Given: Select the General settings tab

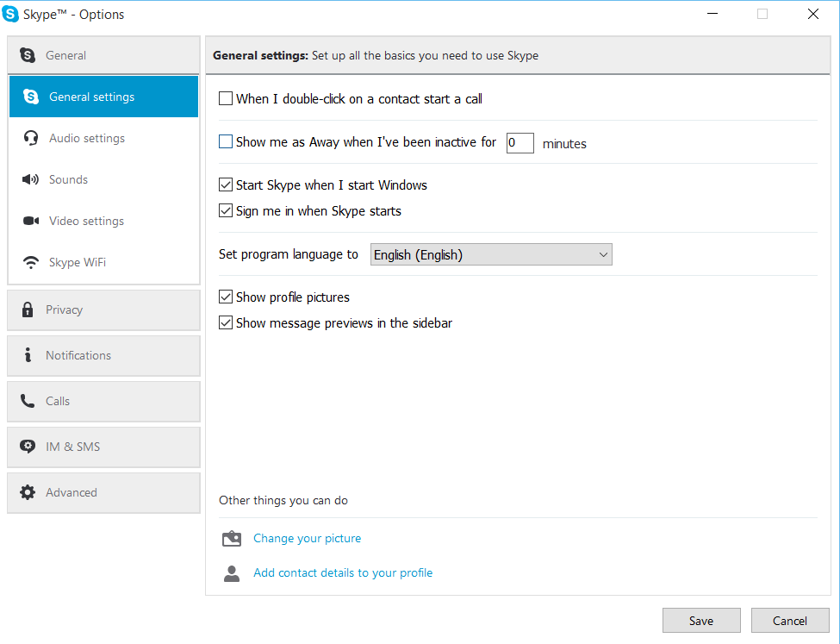Looking at the screenshot, I should click(103, 97).
